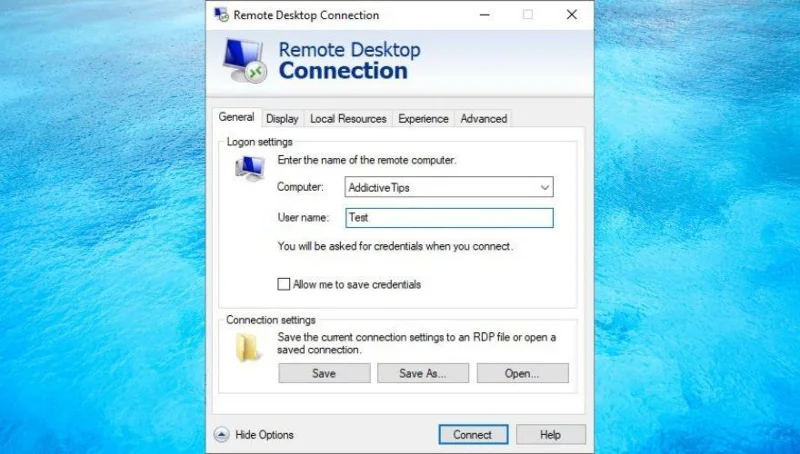Viewport: 800px width, 454px height.
Task: Enable Allow me to save credentials checkbox
Action: tap(284, 284)
